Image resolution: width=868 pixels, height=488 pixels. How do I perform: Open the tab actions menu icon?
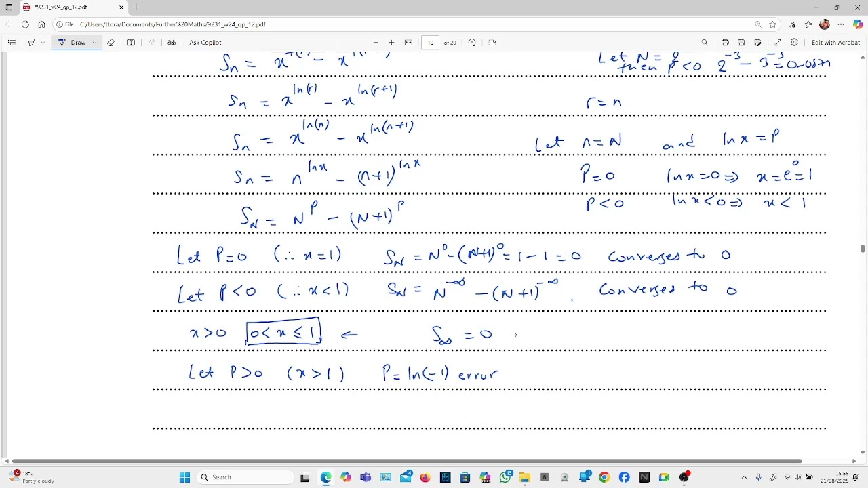pyautogui.click(x=9, y=7)
